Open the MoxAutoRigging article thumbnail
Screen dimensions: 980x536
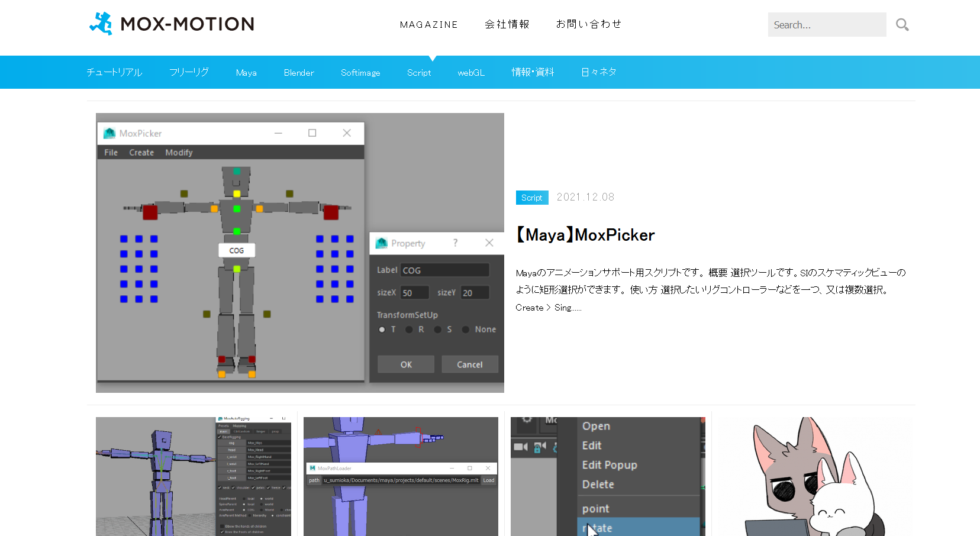[x=194, y=476]
